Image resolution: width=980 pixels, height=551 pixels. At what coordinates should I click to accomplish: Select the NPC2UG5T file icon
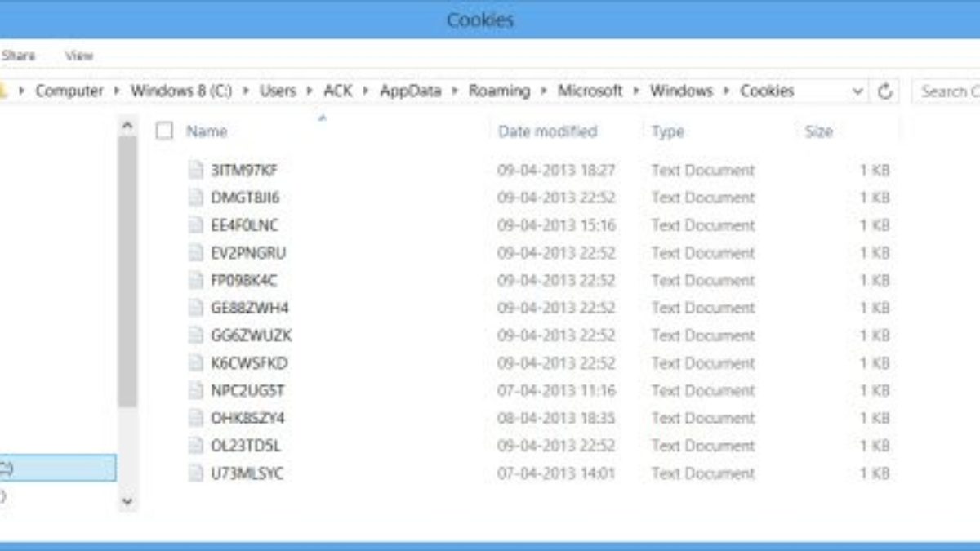(195, 390)
